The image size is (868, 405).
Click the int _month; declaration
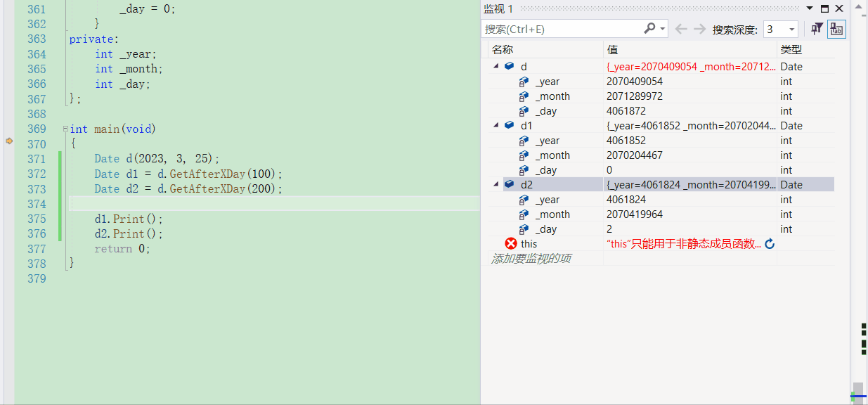pyautogui.click(x=129, y=69)
